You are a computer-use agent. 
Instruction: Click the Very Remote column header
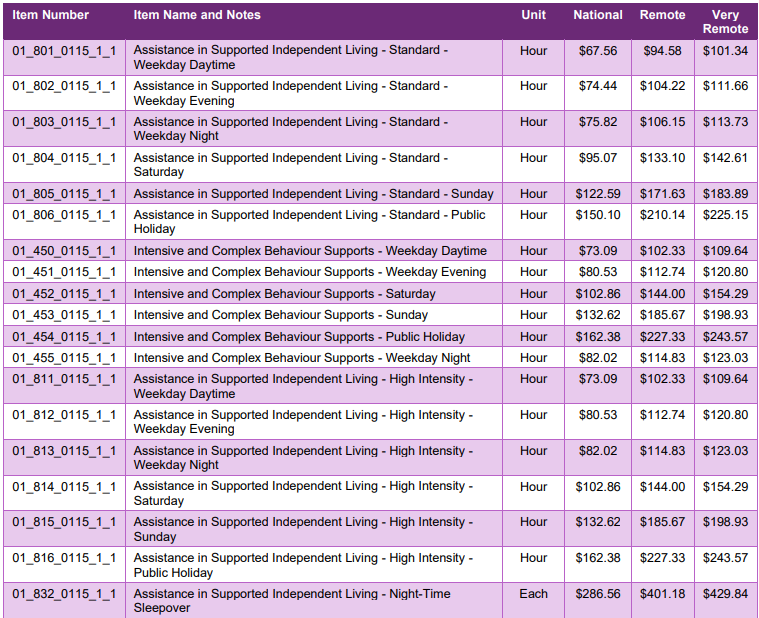click(725, 21)
